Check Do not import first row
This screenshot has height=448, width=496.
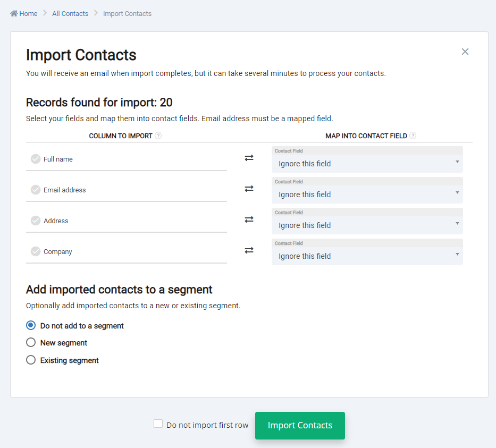click(x=158, y=424)
